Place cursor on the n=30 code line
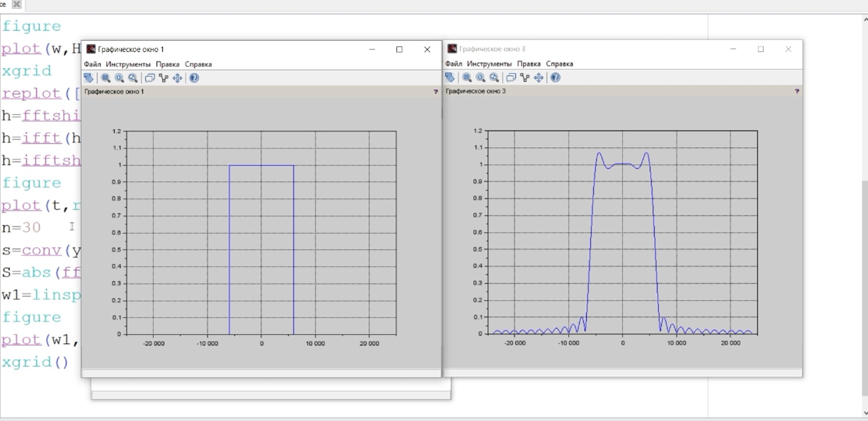 tap(21, 228)
